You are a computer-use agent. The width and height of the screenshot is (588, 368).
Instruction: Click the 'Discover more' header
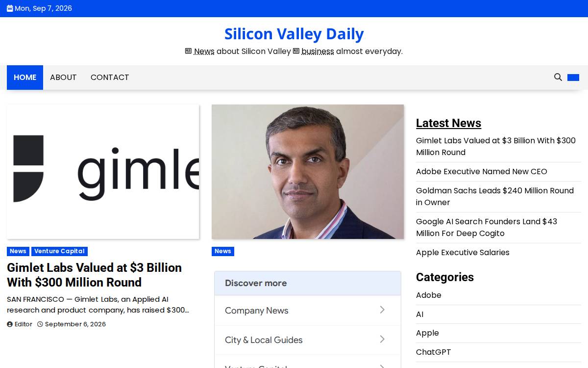(308, 283)
